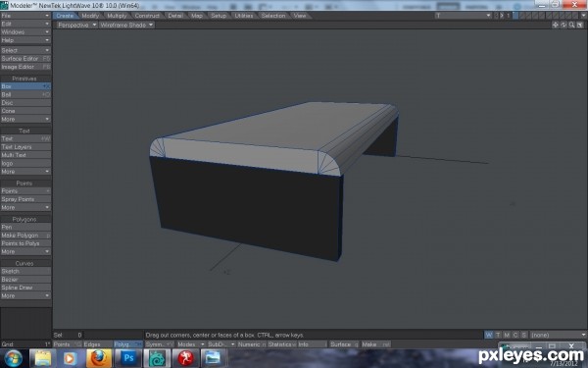Open the Select dropdown menu
This screenshot has height=368, width=588.
tap(25, 50)
